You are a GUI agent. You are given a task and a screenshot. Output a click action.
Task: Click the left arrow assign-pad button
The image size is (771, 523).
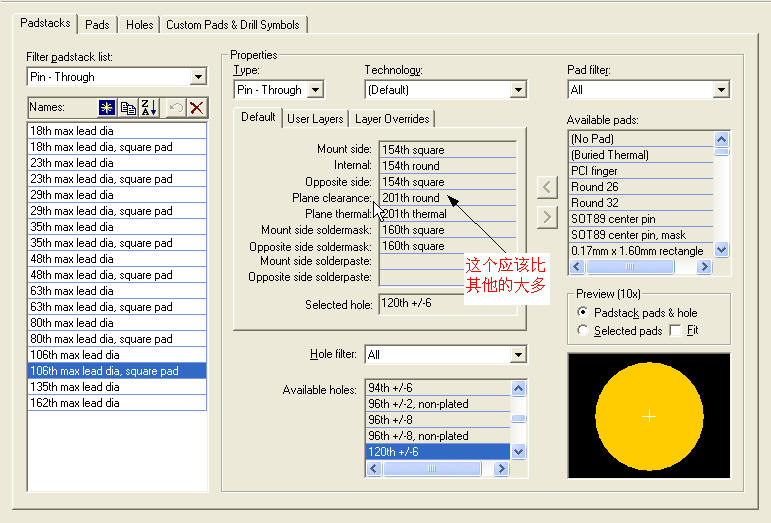pos(546,186)
